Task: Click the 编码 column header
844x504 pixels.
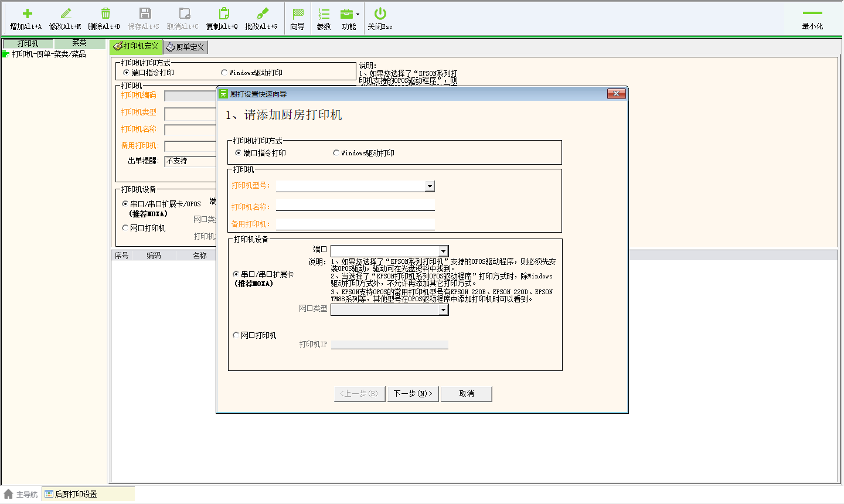Action: point(154,256)
